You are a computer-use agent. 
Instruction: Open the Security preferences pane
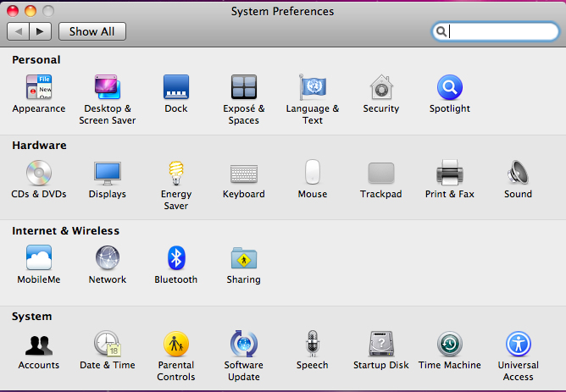click(x=381, y=87)
